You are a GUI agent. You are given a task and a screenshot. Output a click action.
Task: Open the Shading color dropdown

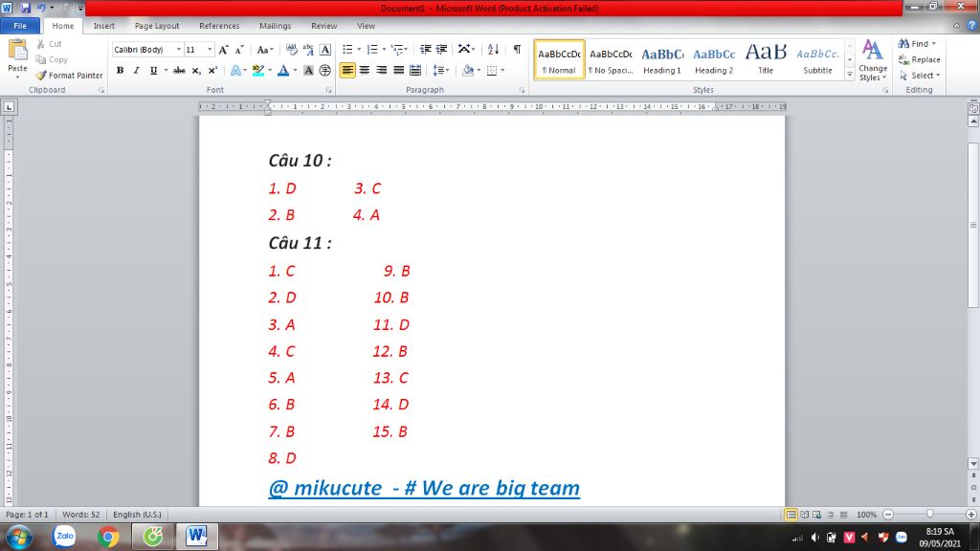click(479, 71)
